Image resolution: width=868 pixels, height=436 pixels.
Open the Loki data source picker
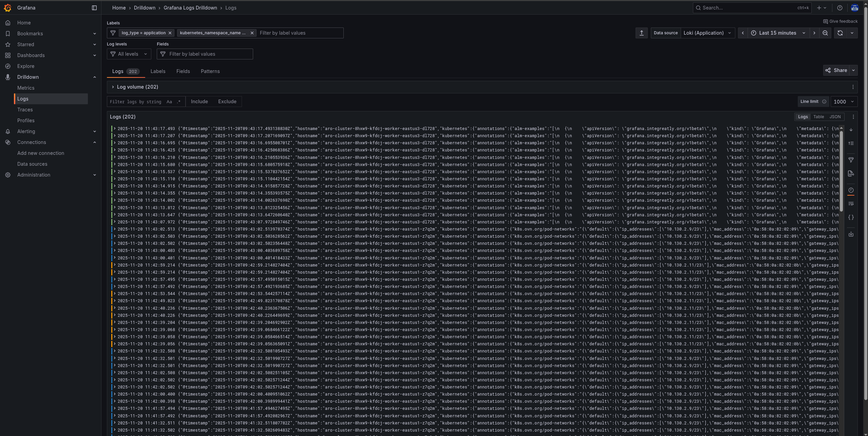tap(707, 33)
